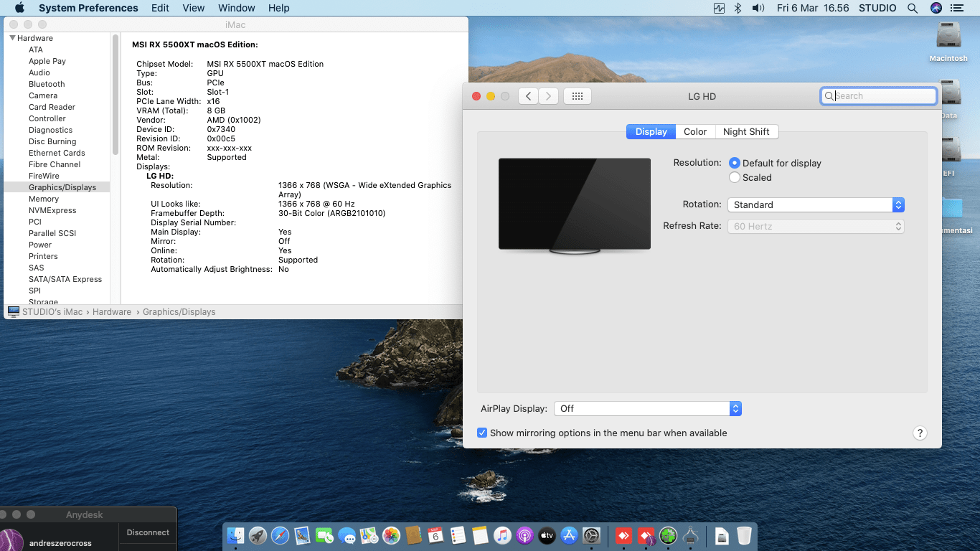Collapse the Hardware section in sidebar
Image resolution: width=980 pixels, height=551 pixels.
click(x=13, y=38)
